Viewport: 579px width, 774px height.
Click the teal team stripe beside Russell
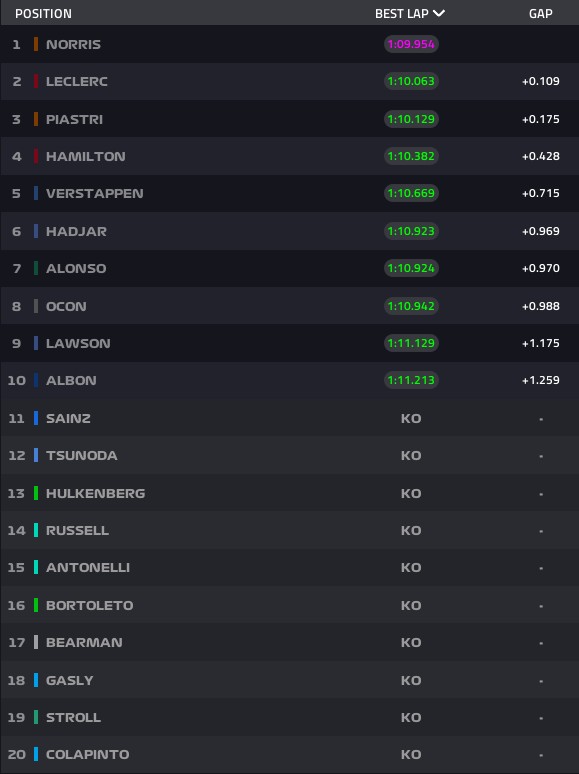[x=36, y=530]
